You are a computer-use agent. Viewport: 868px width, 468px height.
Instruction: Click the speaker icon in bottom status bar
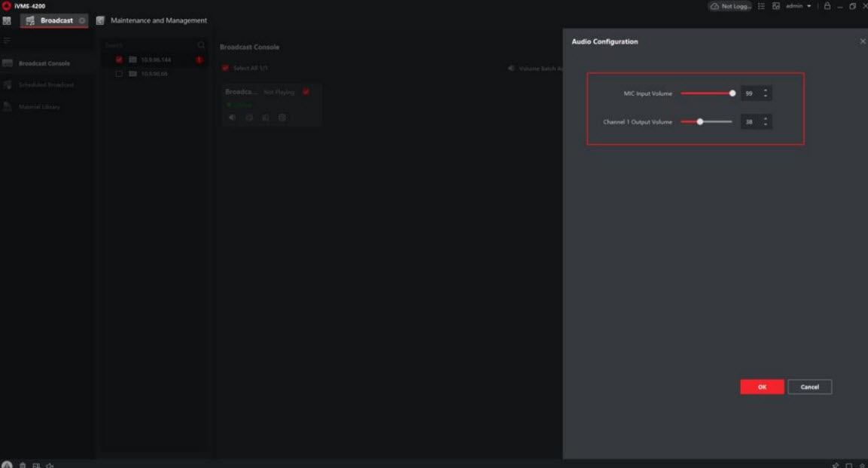(50, 465)
